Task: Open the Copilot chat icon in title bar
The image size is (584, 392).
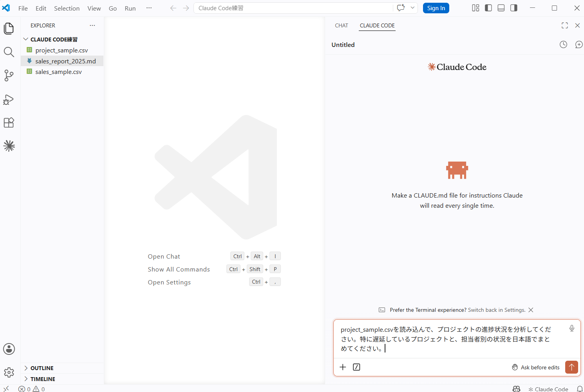Action: pyautogui.click(x=401, y=8)
